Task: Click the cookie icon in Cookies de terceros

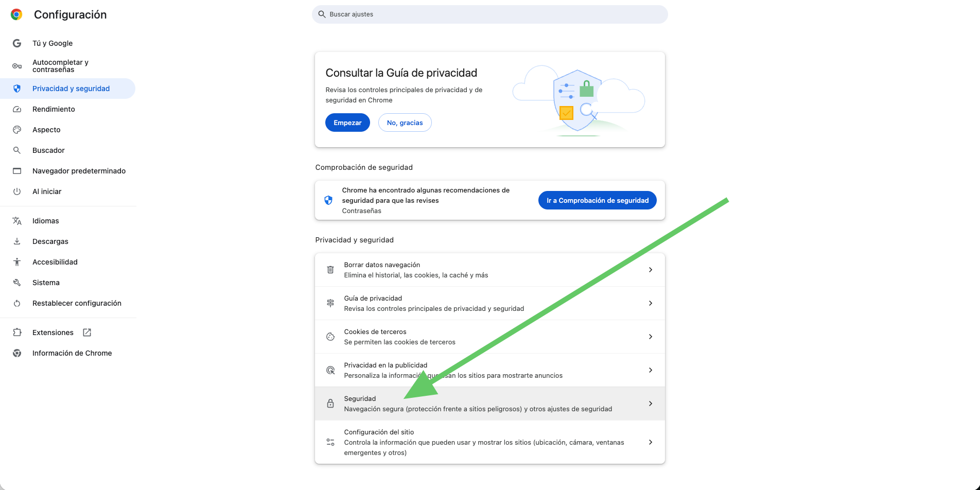Action: (330, 337)
